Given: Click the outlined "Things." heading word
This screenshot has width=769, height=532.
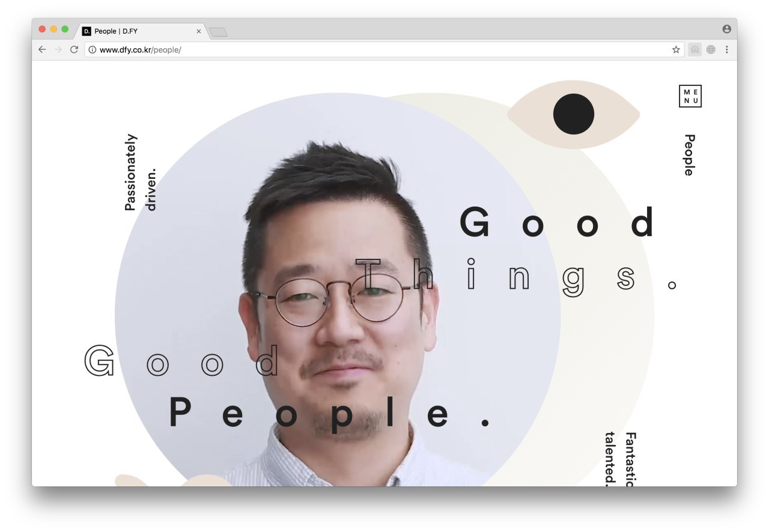Looking at the screenshot, I should click(516, 277).
